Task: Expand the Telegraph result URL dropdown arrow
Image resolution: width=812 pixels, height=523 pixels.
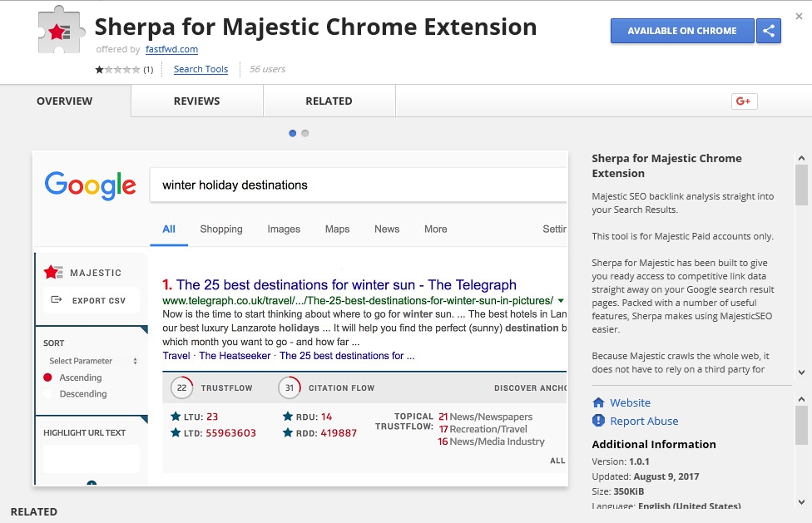Action: [561, 300]
